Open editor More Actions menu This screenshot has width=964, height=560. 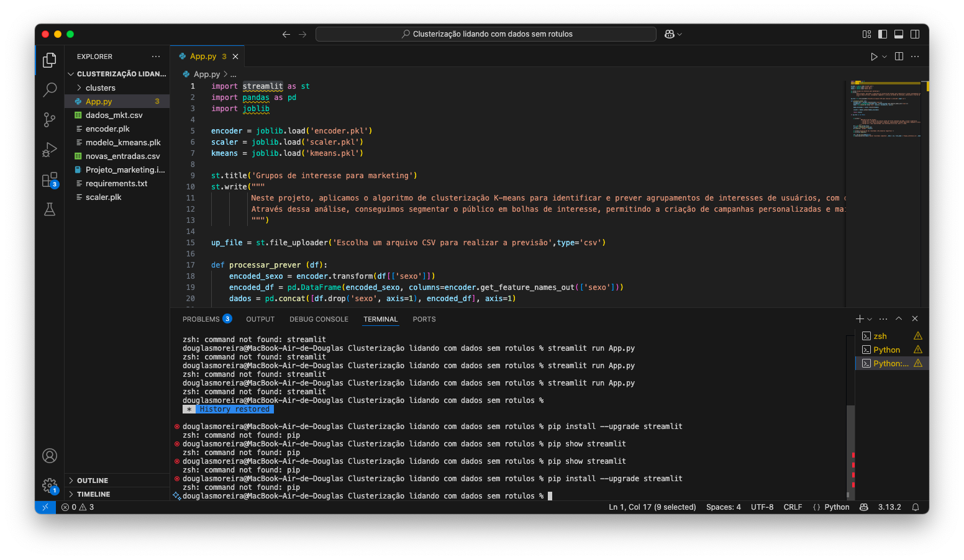click(915, 56)
